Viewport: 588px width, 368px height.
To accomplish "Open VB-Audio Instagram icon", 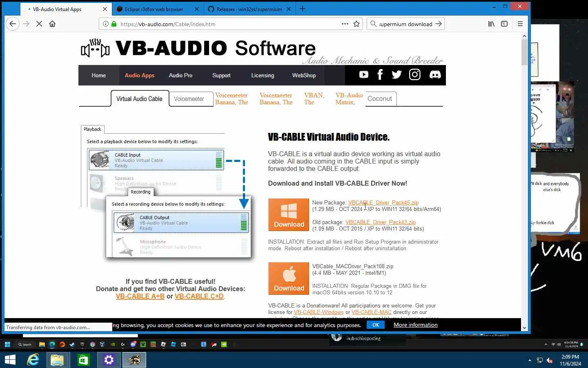I will pyautogui.click(x=415, y=74).
